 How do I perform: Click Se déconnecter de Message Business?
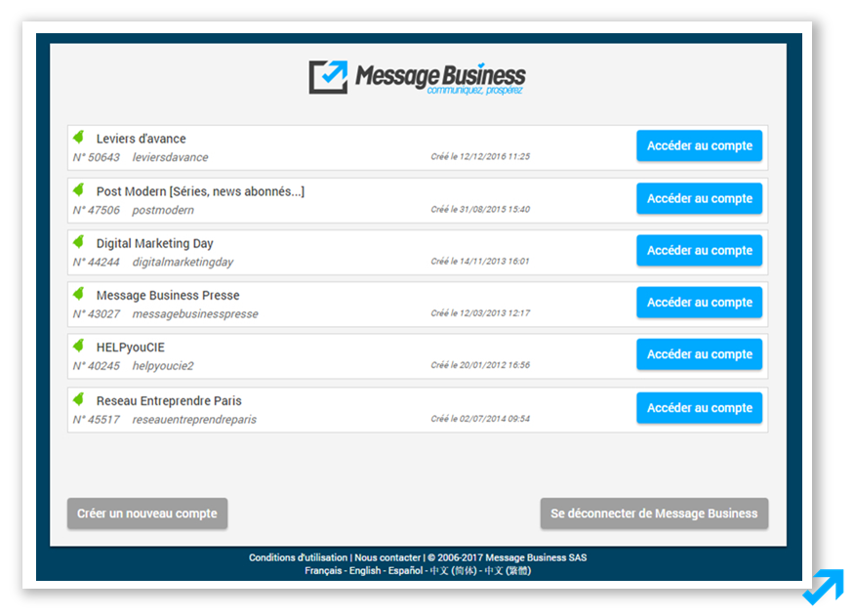coord(654,513)
